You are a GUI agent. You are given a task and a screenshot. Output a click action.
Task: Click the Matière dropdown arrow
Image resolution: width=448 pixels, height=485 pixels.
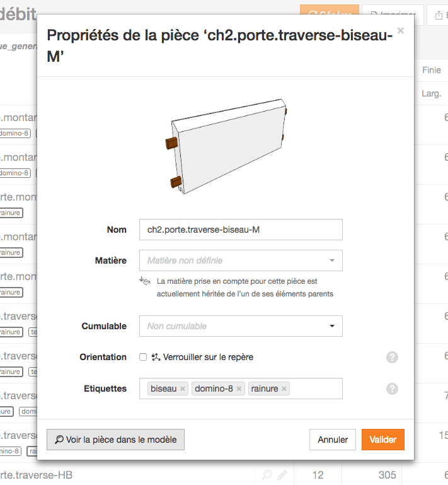(x=332, y=260)
